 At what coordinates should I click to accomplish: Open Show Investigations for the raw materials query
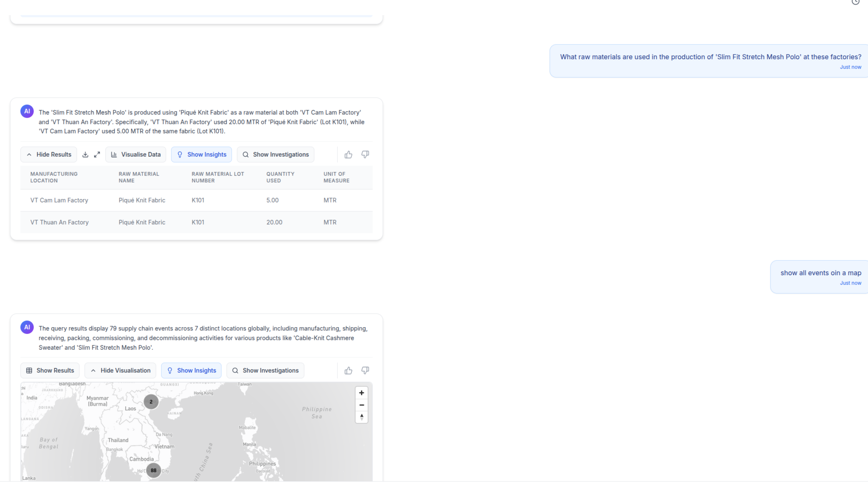point(275,154)
